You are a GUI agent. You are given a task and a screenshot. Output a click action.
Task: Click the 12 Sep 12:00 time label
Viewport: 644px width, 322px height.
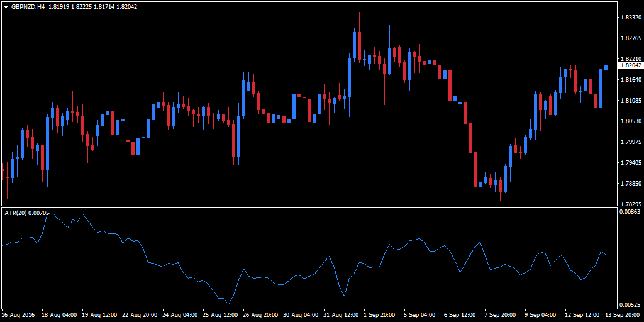click(582, 315)
